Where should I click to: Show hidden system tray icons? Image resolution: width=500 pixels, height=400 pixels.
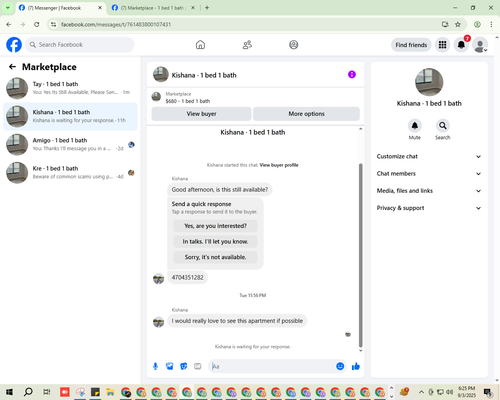point(421,392)
